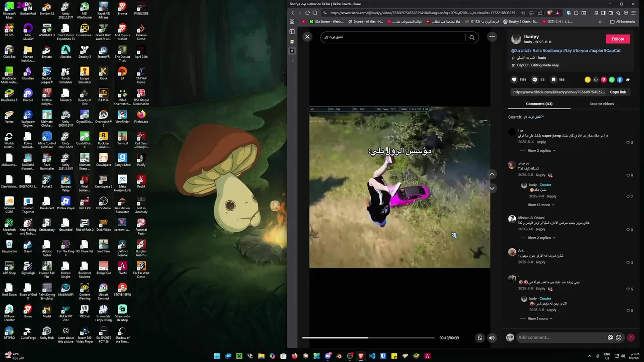Open comments via the speech bubble icon
Image resolution: width=644 pixels, height=362 pixels.
pyautogui.click(x=535, y=79)
